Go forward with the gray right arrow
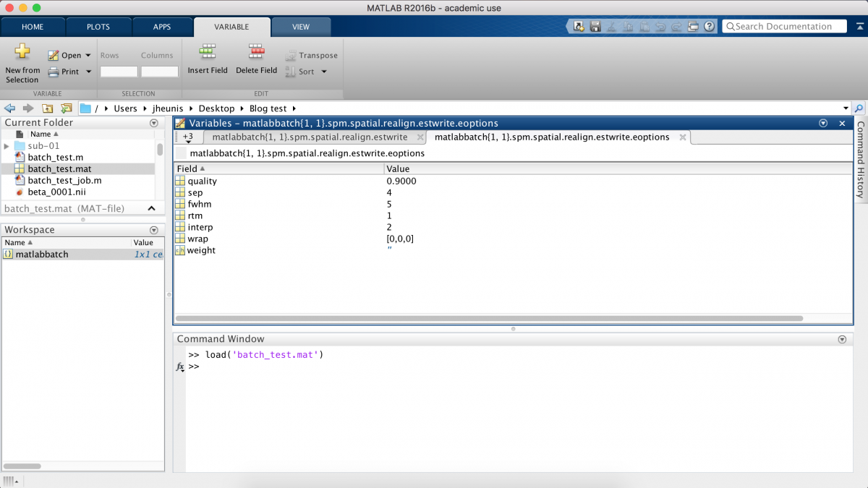 coord(28,108)
